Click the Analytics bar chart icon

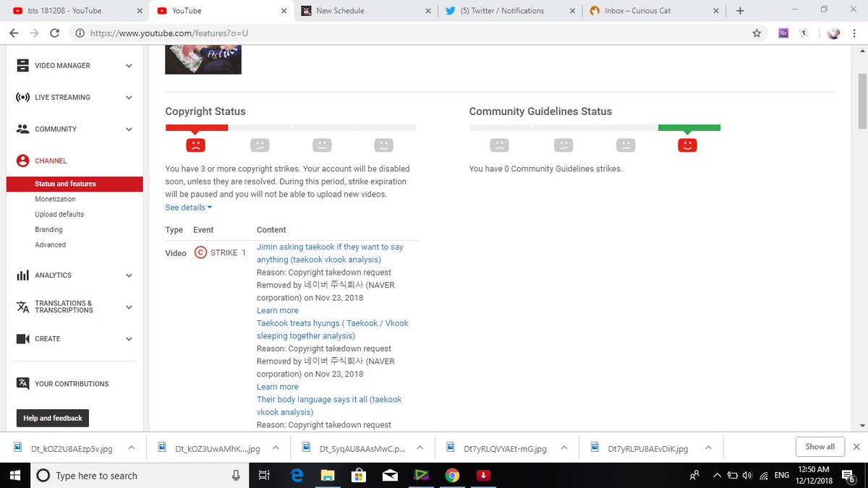click(x=22, y=275)
